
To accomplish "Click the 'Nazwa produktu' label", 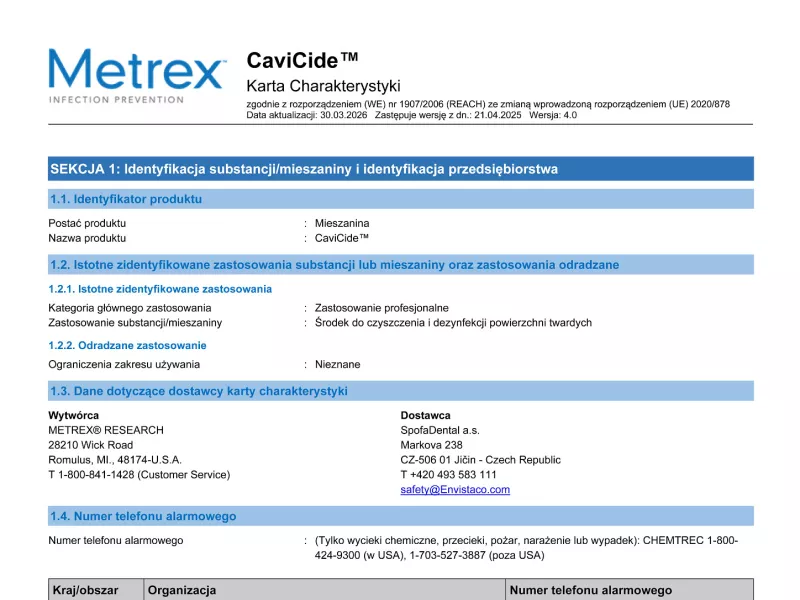I will 87,238.
